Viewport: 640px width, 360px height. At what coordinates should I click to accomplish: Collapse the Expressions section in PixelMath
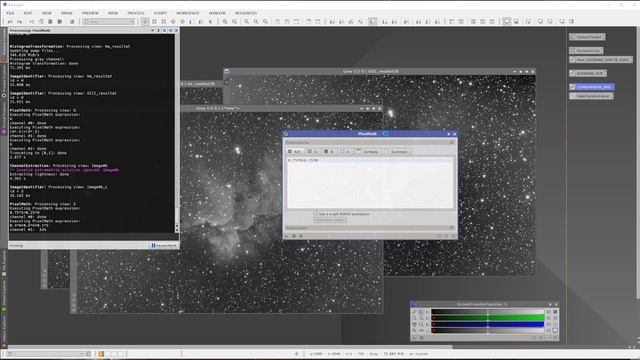point(452,142)
